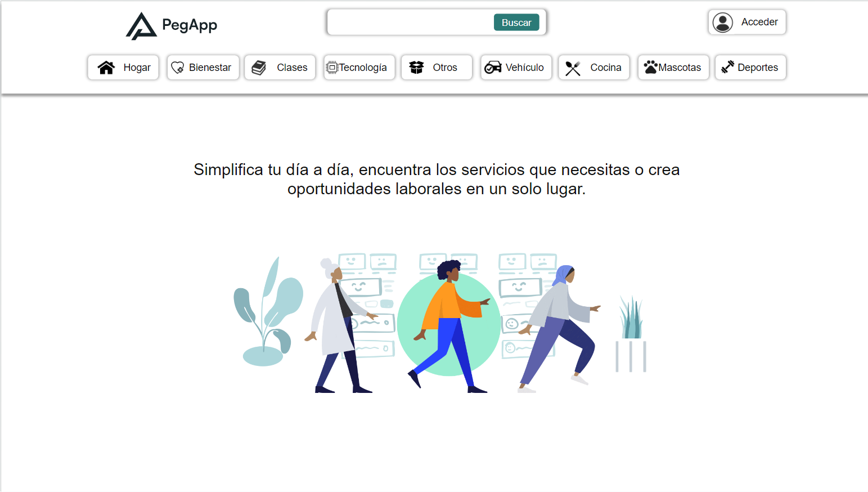Click the paw print Mascotas icon
Image resolution: width=868 pixels, height=492 pixels.
click(650, 68)
